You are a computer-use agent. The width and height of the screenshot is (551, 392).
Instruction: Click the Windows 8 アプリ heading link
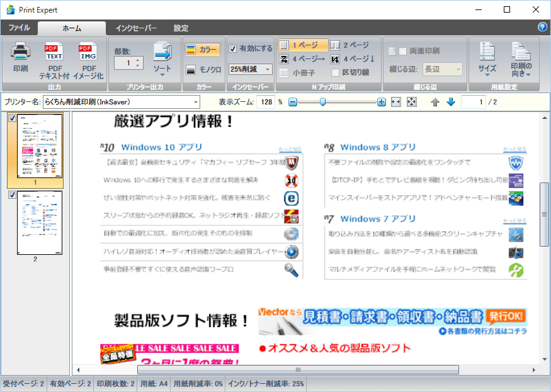click(378, 147)
